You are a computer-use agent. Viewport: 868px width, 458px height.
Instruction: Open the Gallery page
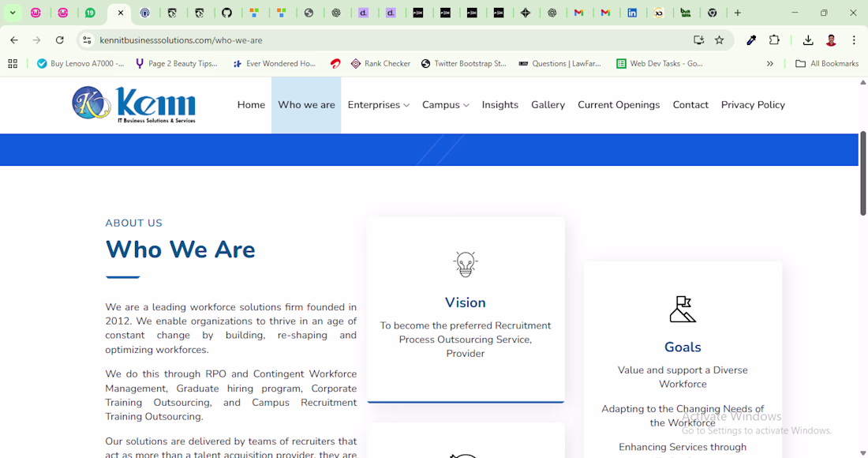[548, 105]
